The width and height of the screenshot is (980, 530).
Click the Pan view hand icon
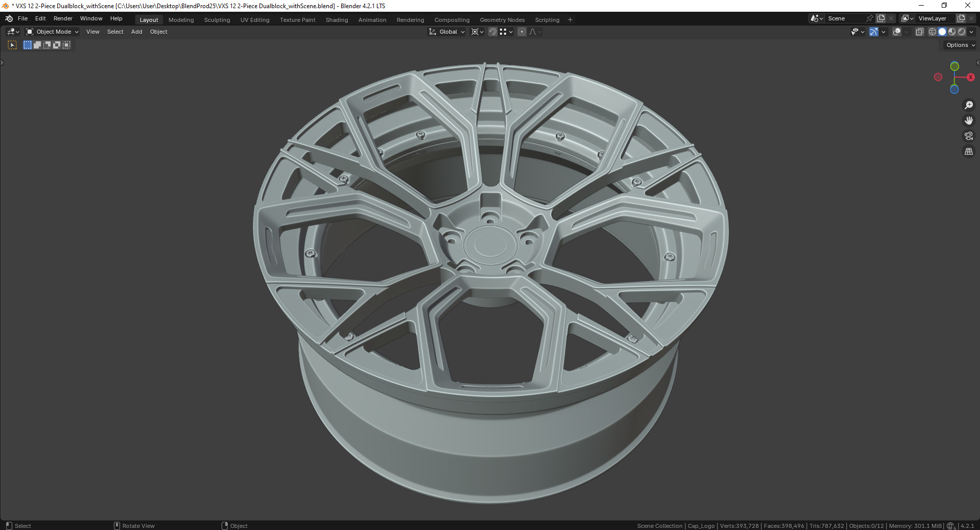tap(968, 121)
